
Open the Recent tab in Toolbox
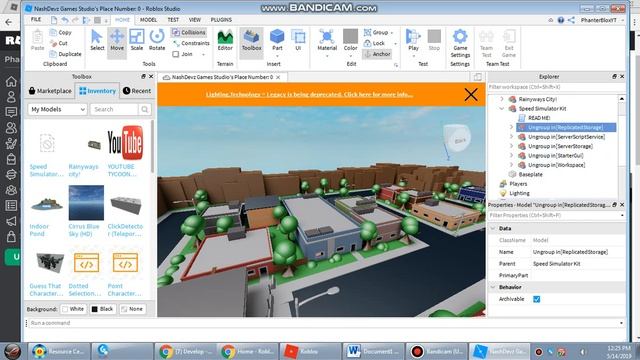[137, 91]
